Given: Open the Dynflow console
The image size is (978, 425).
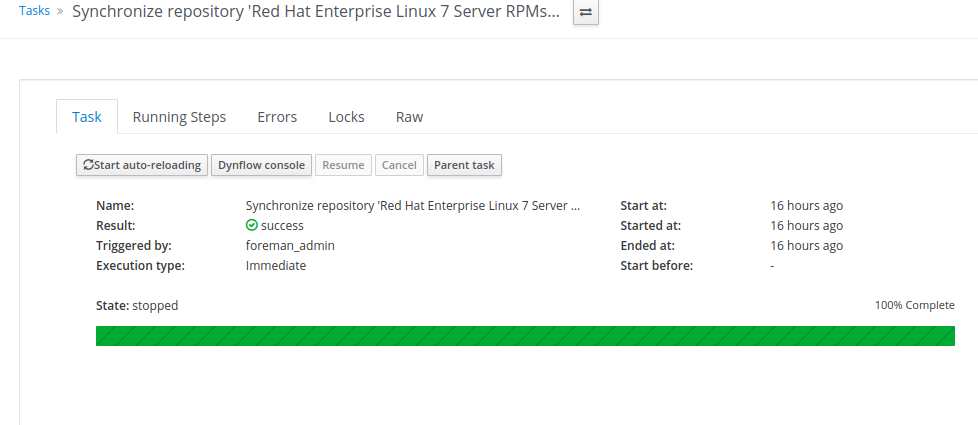Looking at the screenshot, I should pyautogui.click(x=261, y=165).
